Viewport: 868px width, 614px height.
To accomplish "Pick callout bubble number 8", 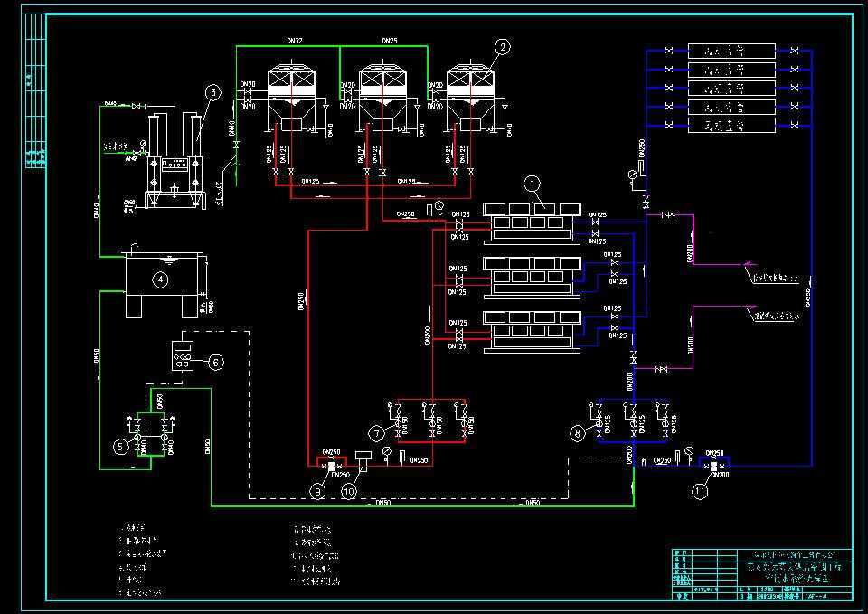I will tap(578, 433).
